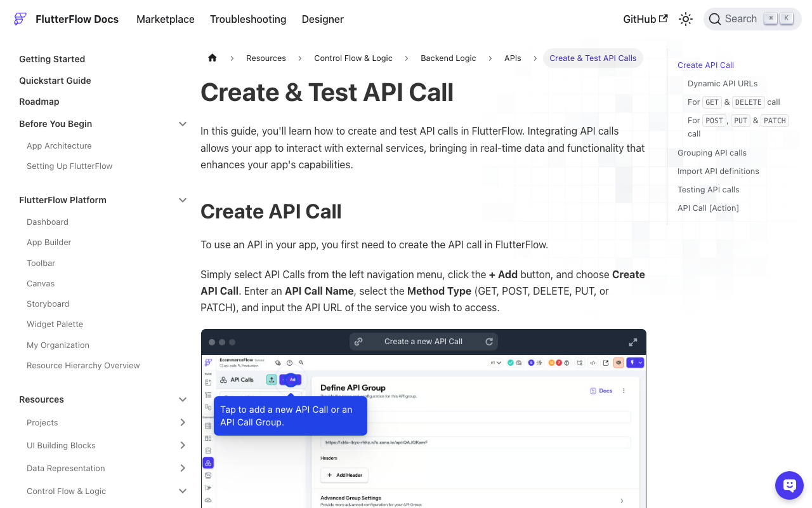This screenshot has width=812, height=508.
Task: Expand the demo to fullscreen
Action: [x=633, y=342]
